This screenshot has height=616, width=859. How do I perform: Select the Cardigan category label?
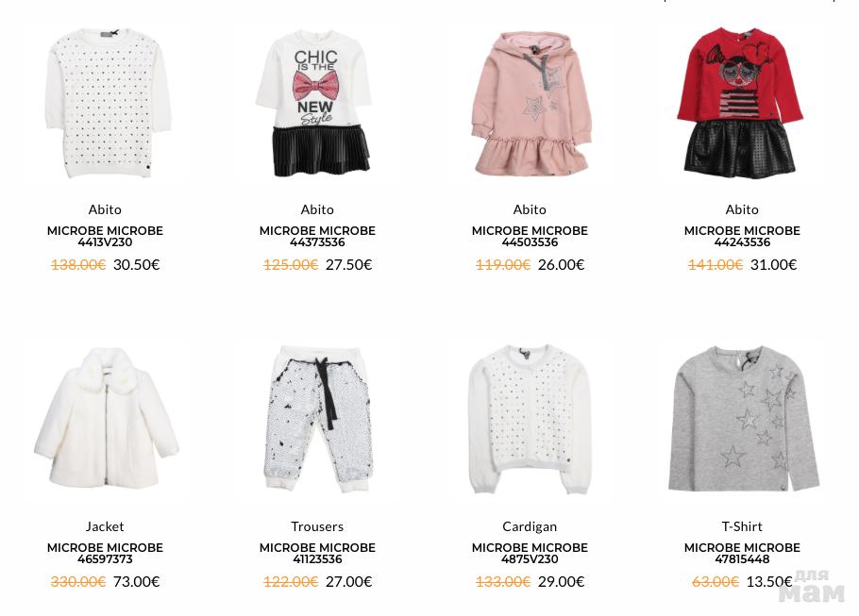(x=530, y=526)
